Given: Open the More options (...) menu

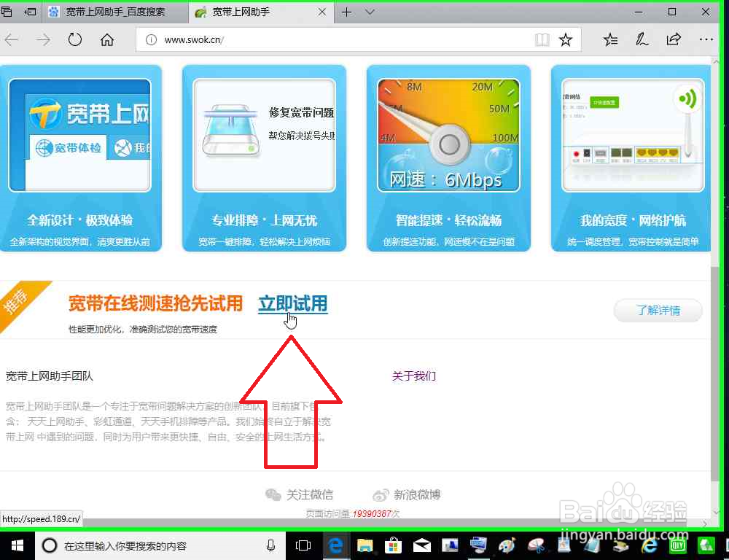Looking at the screenshot, I should [x=705, y=39].
